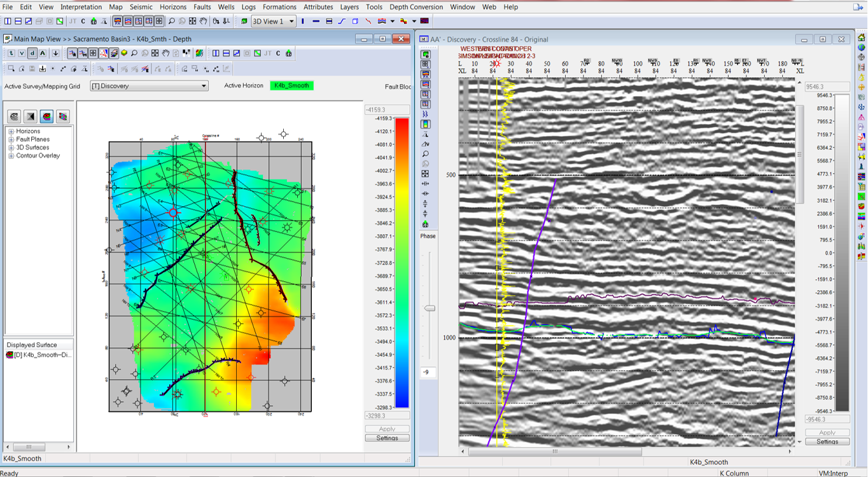Toggle the 'A' mode button in map toolbar

[x=43, y=53]
